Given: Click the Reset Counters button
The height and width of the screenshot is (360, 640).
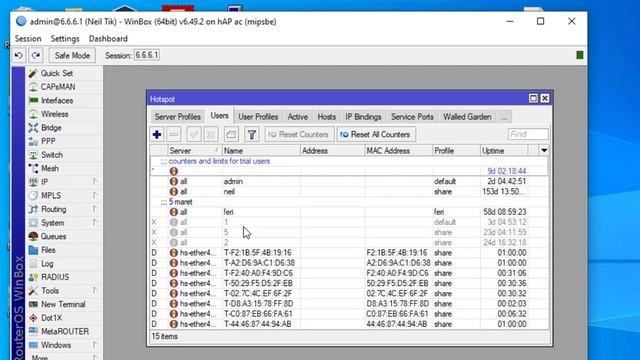Looking at the screenshot, I should click(x=299, y=134).
